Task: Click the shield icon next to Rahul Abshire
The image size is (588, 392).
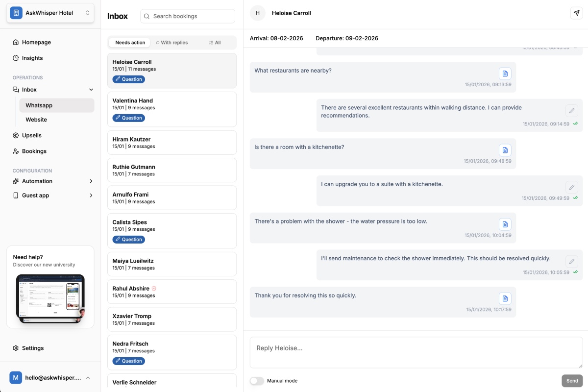Action: (x=154, y=289)
